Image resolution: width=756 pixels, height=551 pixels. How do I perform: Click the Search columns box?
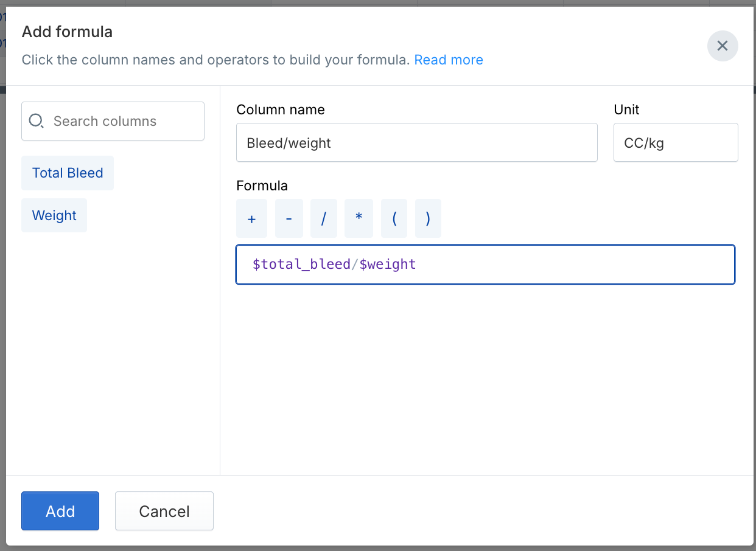point(122,121)
